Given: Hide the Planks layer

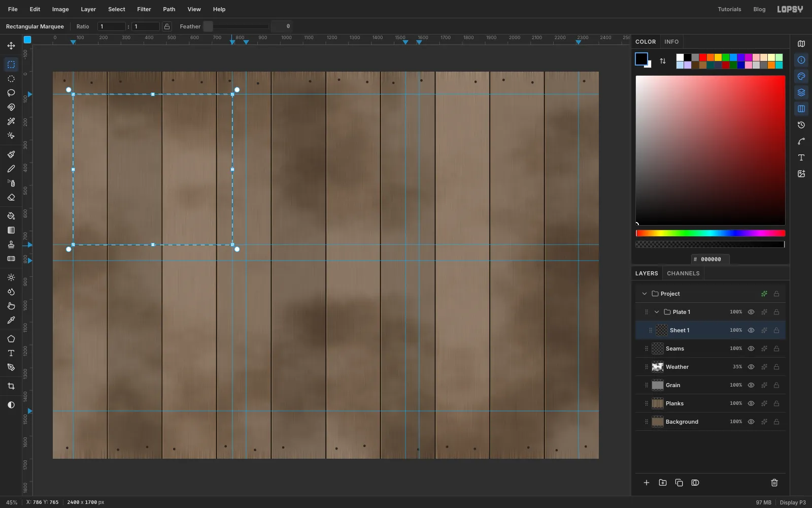Looking at the screenshot, I should point(751,403).
